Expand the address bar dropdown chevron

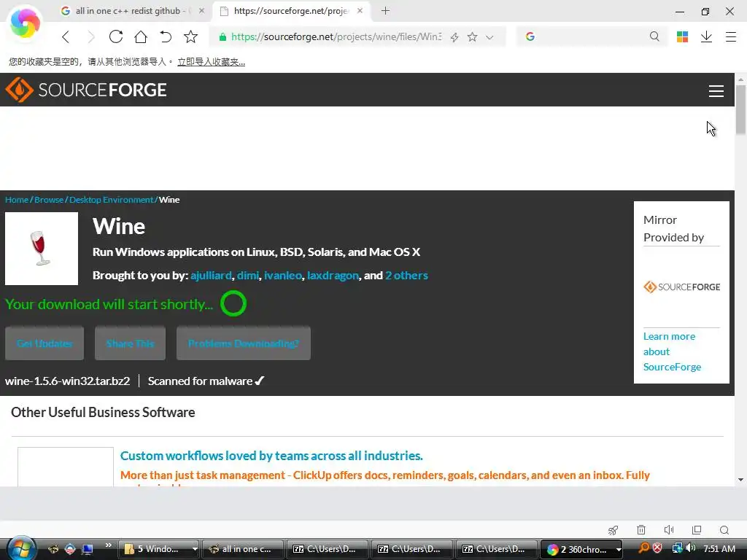click(x=489, y=37)
